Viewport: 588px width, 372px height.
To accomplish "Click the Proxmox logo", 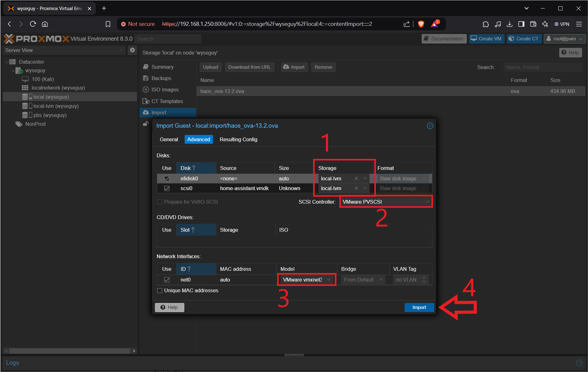I will (36, 39).
